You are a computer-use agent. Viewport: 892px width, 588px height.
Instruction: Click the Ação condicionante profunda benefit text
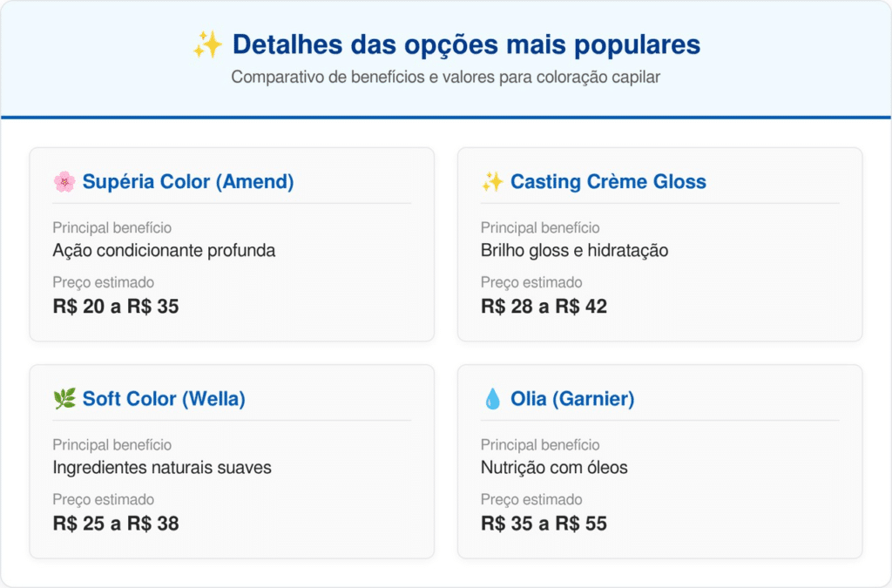tap(164, 251)
